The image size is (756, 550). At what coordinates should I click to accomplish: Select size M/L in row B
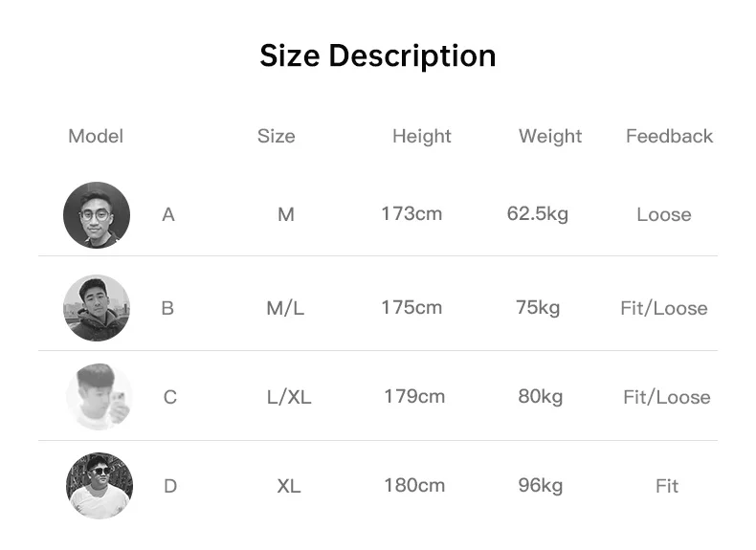tap(285, 308)
